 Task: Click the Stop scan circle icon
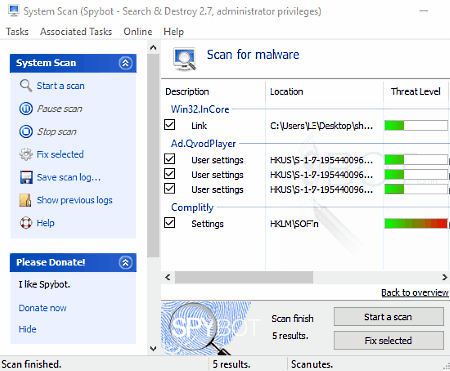coord(26,131)
